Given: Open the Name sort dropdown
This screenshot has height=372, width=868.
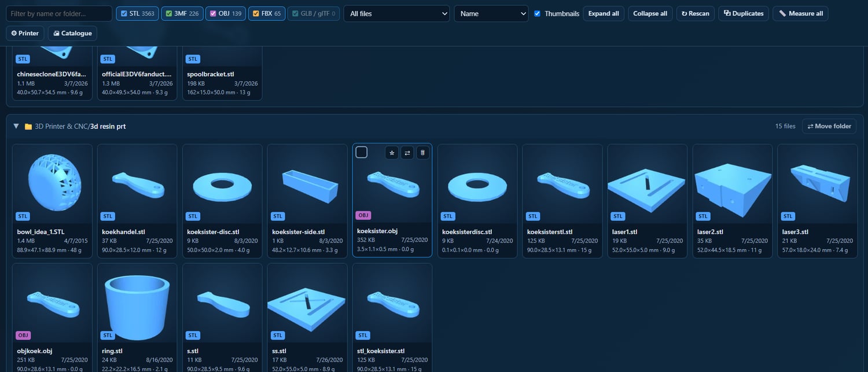Looking at the screenshot, I should 491,13.
